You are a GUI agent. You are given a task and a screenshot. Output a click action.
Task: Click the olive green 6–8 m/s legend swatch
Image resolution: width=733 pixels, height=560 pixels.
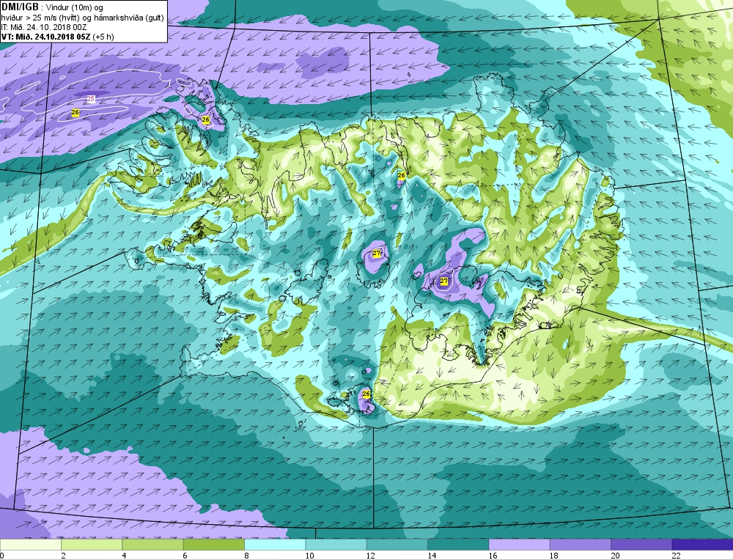click(214, 545)
